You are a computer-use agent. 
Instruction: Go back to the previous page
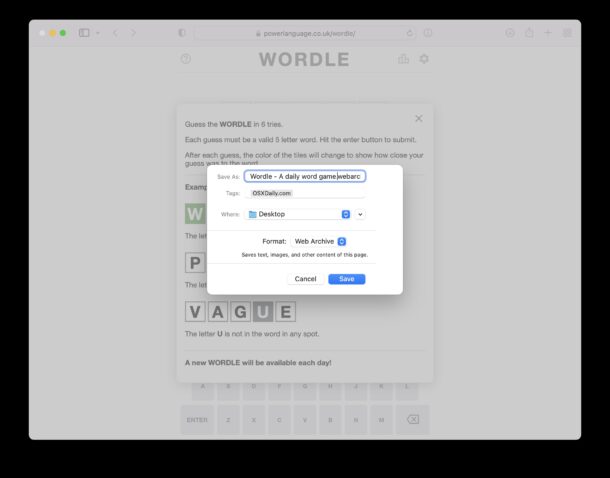[x=115, y=33]
